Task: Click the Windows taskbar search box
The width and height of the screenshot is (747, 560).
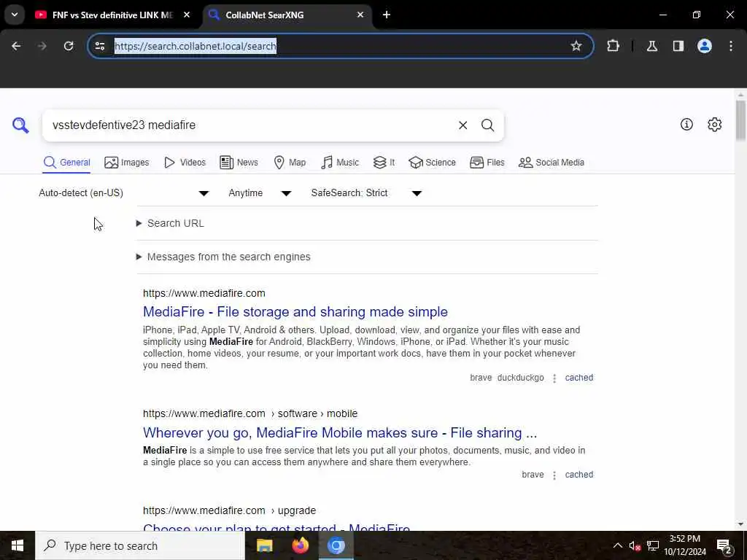Action: tap(140, 545)
